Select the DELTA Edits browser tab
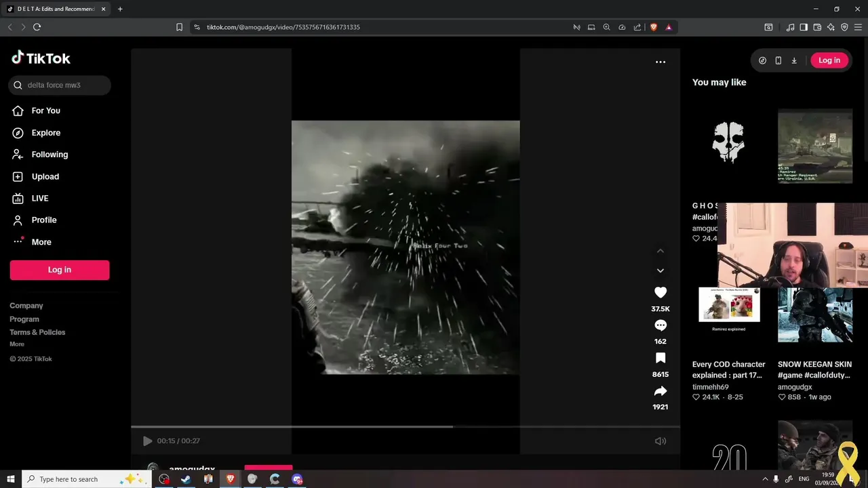The image size is (868, 488). click(x=56, y=9)
